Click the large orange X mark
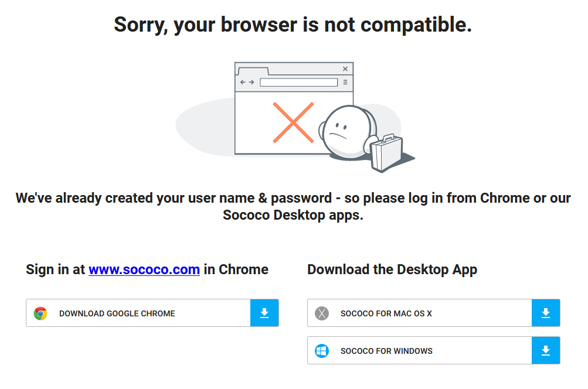This screenshot has width=588, height=389. pyautogui.click(x=293, y=122)
